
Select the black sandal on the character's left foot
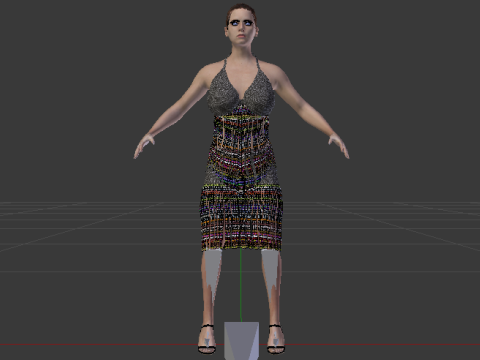pyautogui.click(x=276, y=339)
